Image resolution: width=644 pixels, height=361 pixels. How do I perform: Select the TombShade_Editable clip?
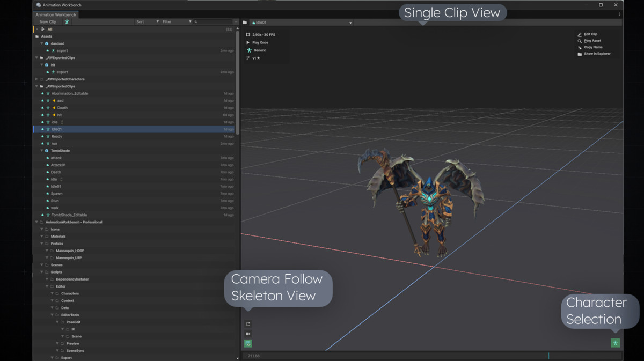pos(134,215)
